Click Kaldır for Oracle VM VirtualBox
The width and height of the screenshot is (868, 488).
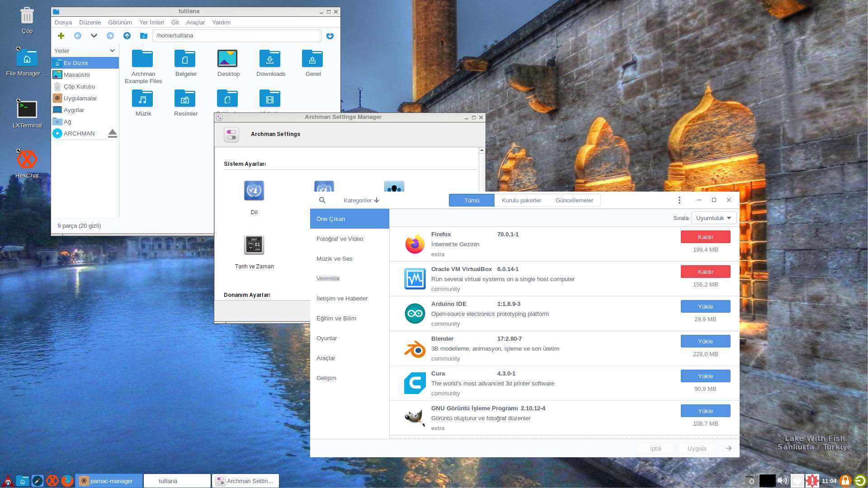coord(705,272)
